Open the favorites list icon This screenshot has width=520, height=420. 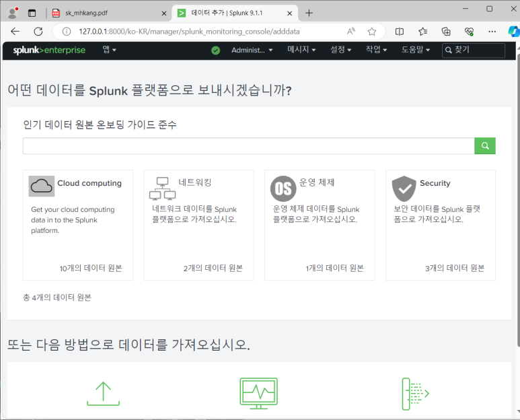tap(423, 32)
